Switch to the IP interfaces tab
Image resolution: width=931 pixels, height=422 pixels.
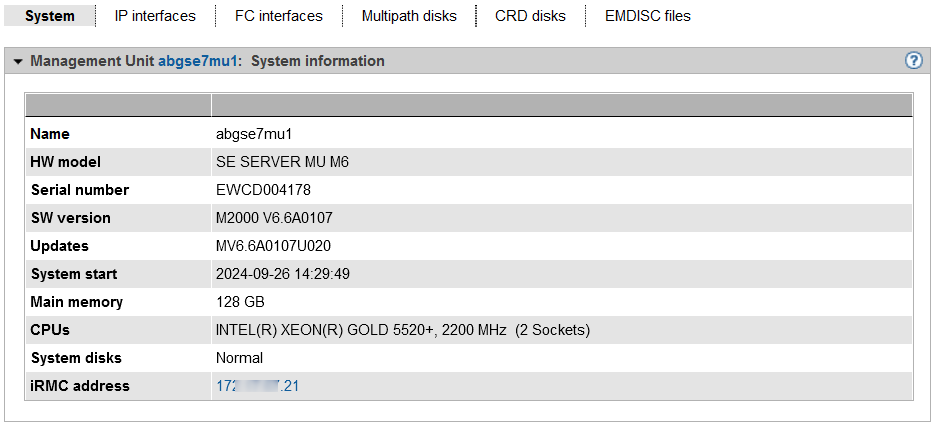pyautogui.click(x=155, y=16)
